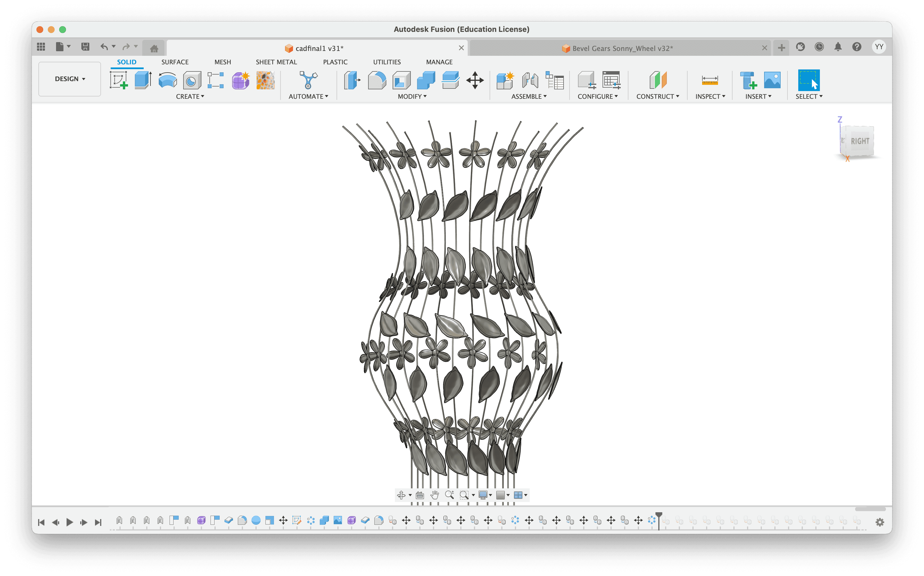Viewport: 924px width, 576px height.
Task: Click the RIGHT face of ViewCube
Action: click(860, 141)
